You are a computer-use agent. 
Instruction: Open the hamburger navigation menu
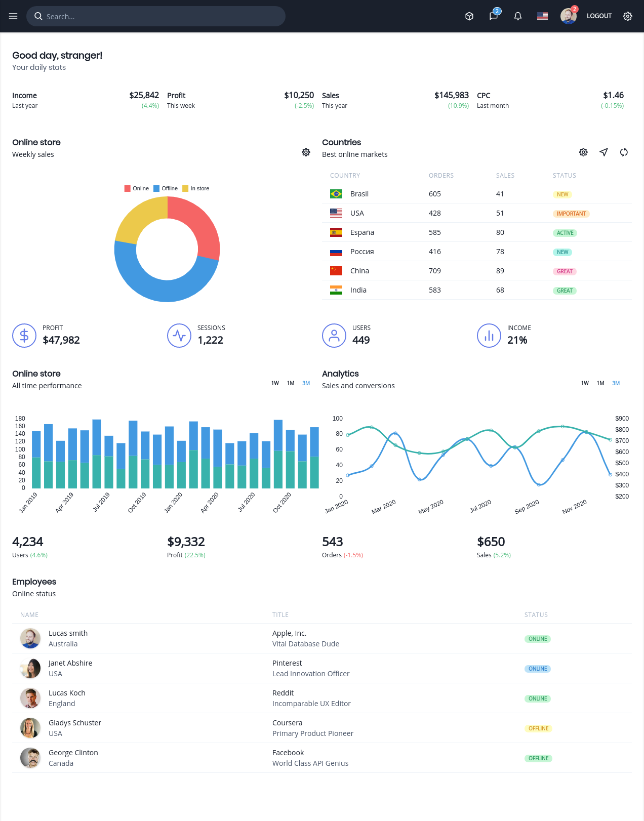click(x=13, y=16)
